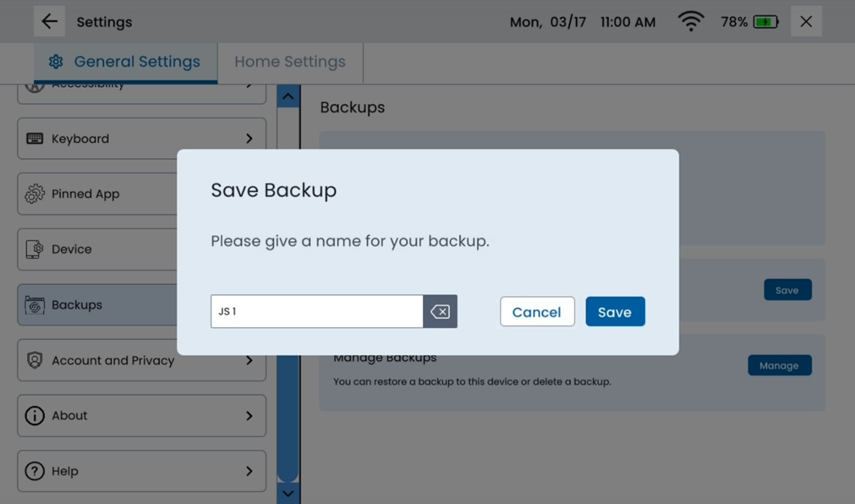
Task: Click the Account and Privacy shield icon
Action: coord(35,360)
